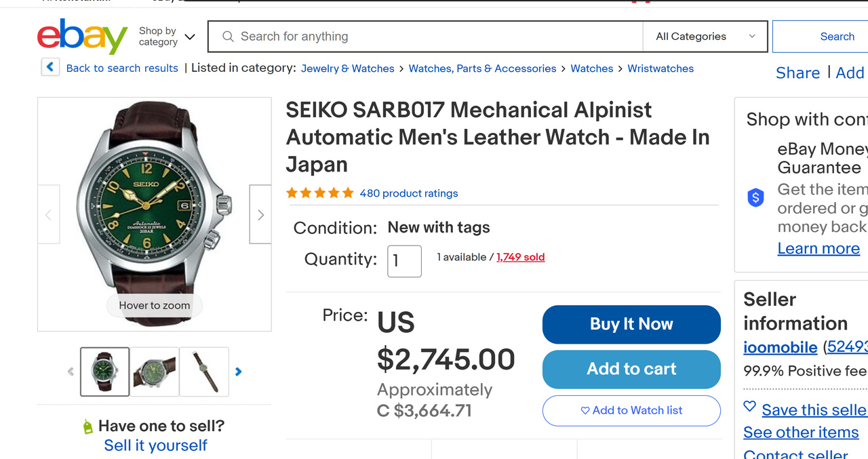868x459 pixels.
Task: Show next product image with right arrow
Action: click(260, 215)
